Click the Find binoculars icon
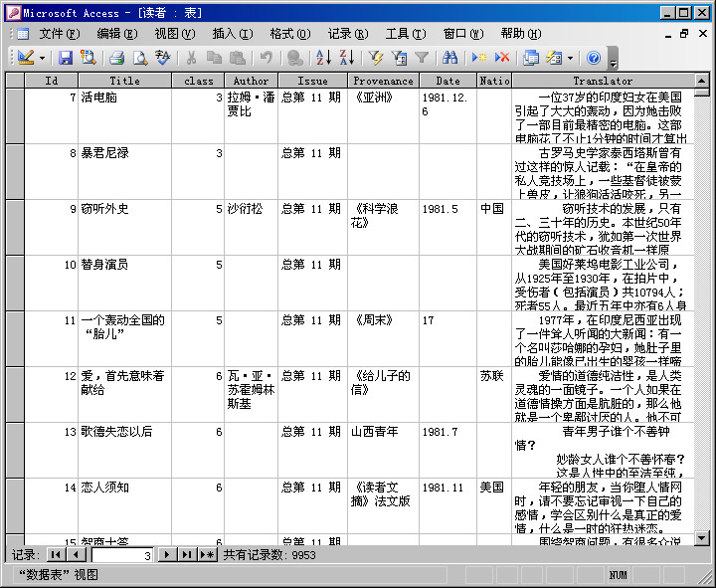Image resolution: width=716 pixels, height=588 pixels. pos(450,59)
